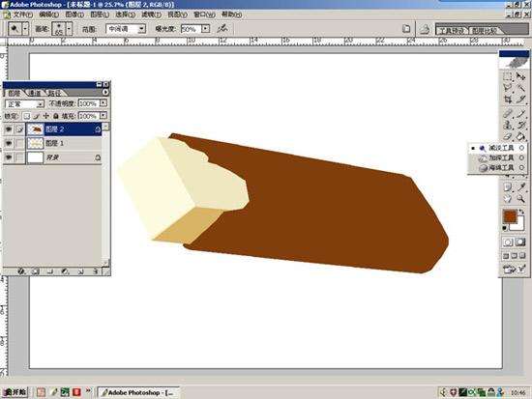
Task: Click the brown foreground color swatch
Action: click(510, 216)
